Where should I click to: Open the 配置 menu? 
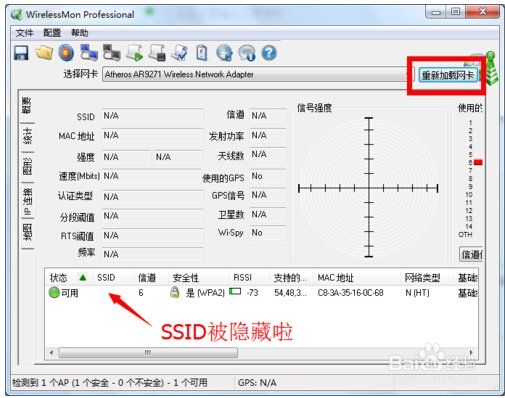pos(52,33)
